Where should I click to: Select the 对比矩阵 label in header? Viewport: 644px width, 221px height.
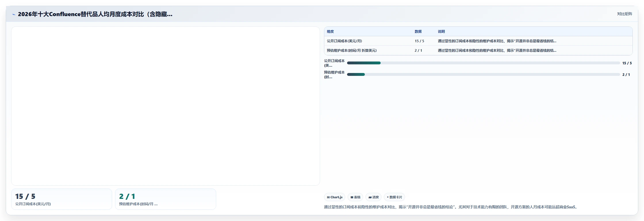click(624, 14)
